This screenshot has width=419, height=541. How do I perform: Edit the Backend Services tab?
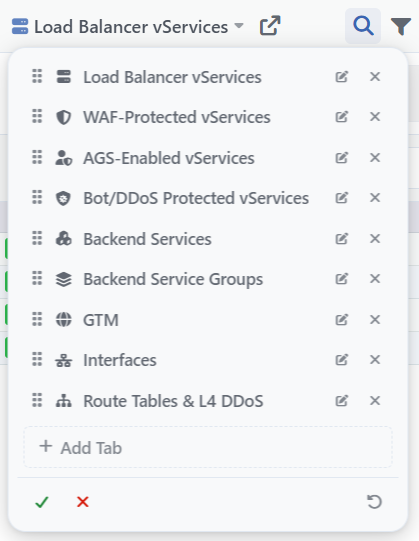pos(341,239)
